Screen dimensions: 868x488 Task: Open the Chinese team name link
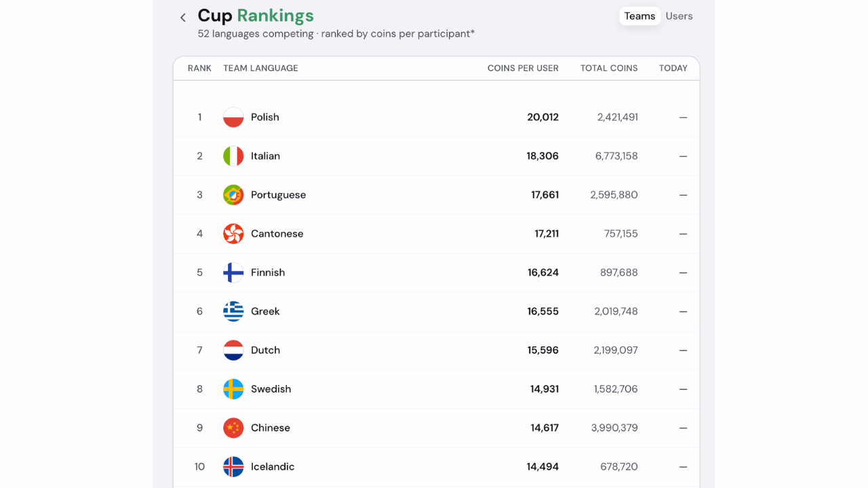271,428
